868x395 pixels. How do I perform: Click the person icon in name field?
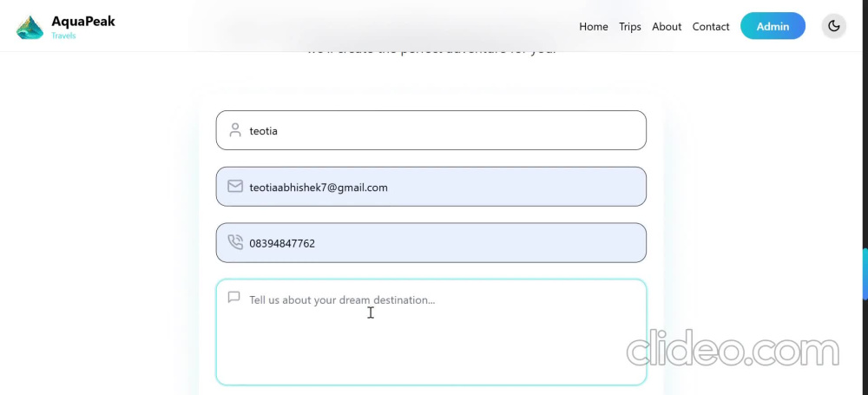pyautogui.click(x=235, y=130)
